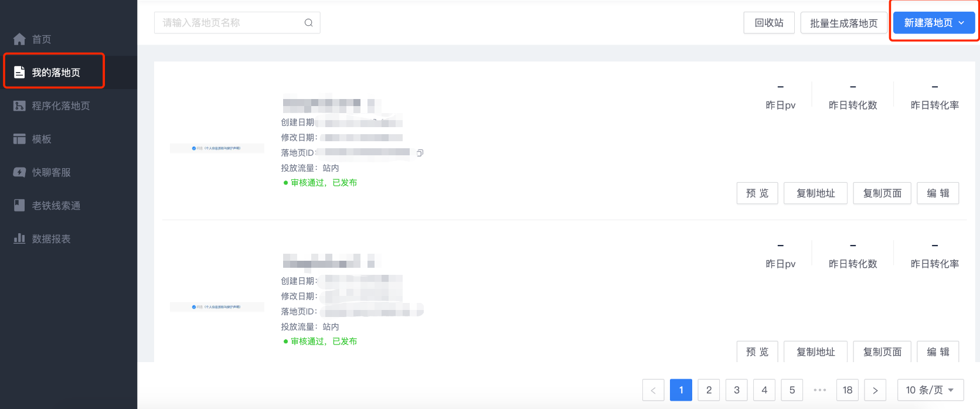Preview the first landing page with 预览

point(757,193)
